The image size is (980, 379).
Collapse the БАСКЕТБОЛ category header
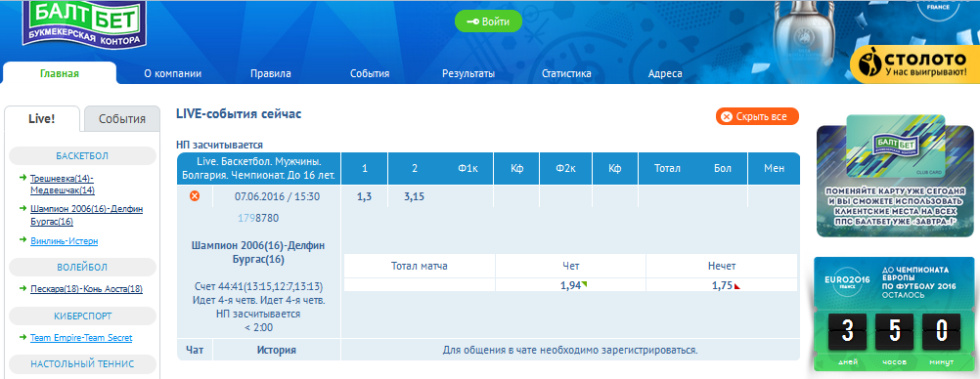(82, 155)
